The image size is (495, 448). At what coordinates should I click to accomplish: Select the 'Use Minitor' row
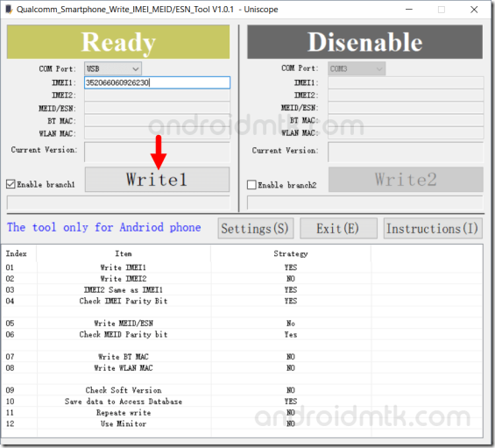242,423
